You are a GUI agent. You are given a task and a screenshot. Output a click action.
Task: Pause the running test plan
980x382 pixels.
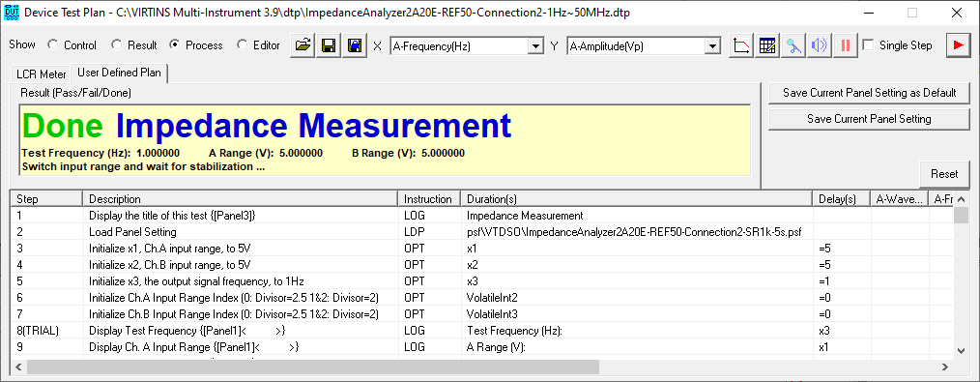point(846,45)
